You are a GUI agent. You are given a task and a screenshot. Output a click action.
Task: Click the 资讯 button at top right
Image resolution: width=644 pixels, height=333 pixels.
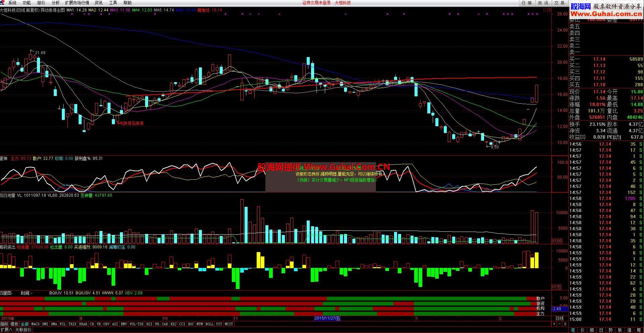[x=543, y=3]
